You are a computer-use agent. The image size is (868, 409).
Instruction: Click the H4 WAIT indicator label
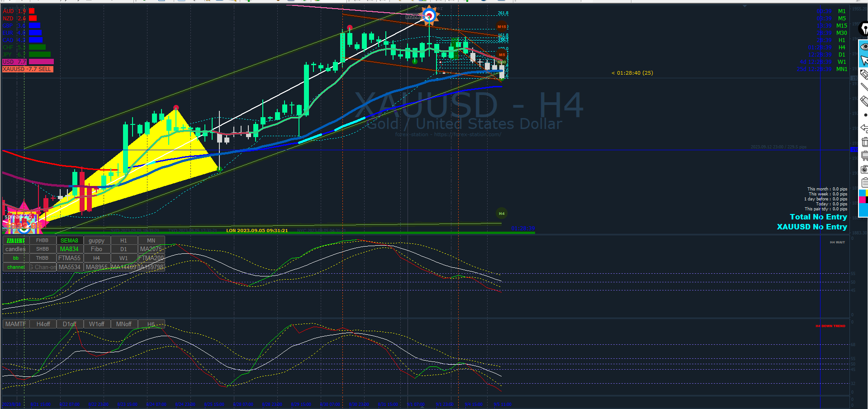click(837, 243)
